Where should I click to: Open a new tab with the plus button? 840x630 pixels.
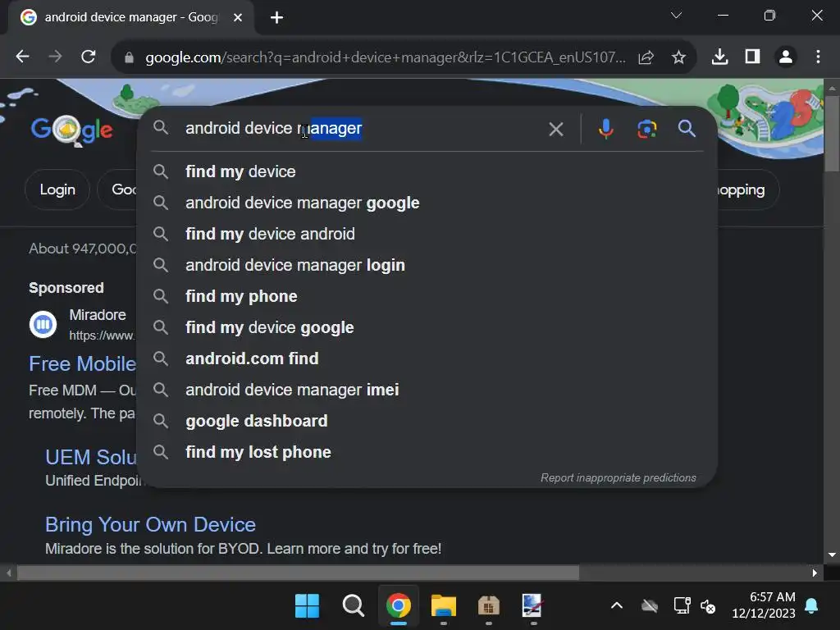coord(276,18)
